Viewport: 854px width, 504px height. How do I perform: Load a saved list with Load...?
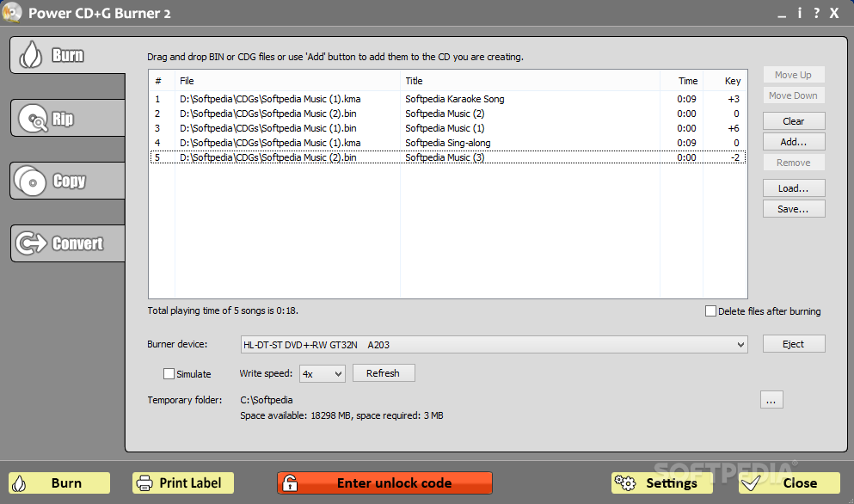[x=794, y=188]
